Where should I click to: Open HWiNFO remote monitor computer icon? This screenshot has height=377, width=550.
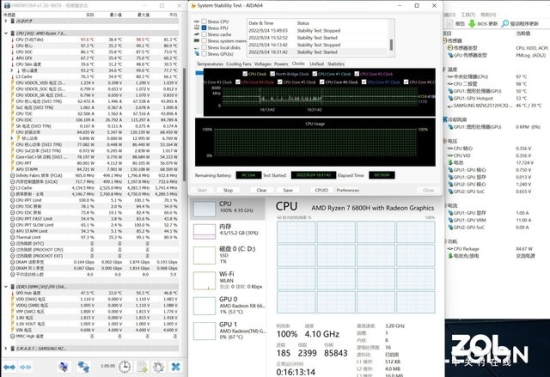pos(63,367)
